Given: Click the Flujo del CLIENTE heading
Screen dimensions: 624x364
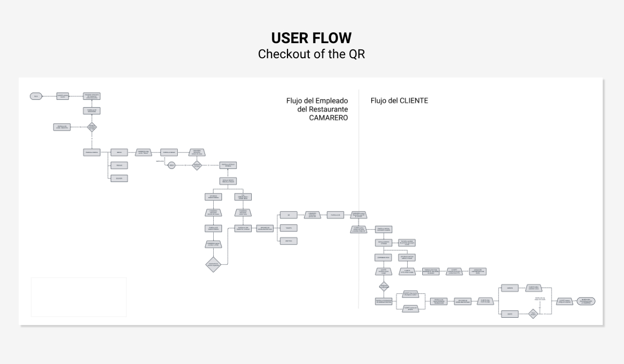Looking at the screenshot, I should tap(399, 101).
